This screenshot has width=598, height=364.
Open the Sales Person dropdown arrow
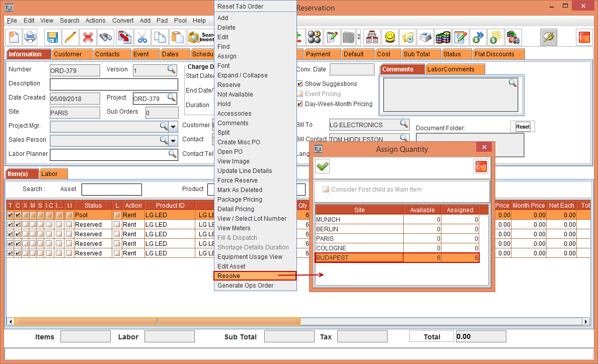click(174, 140)
